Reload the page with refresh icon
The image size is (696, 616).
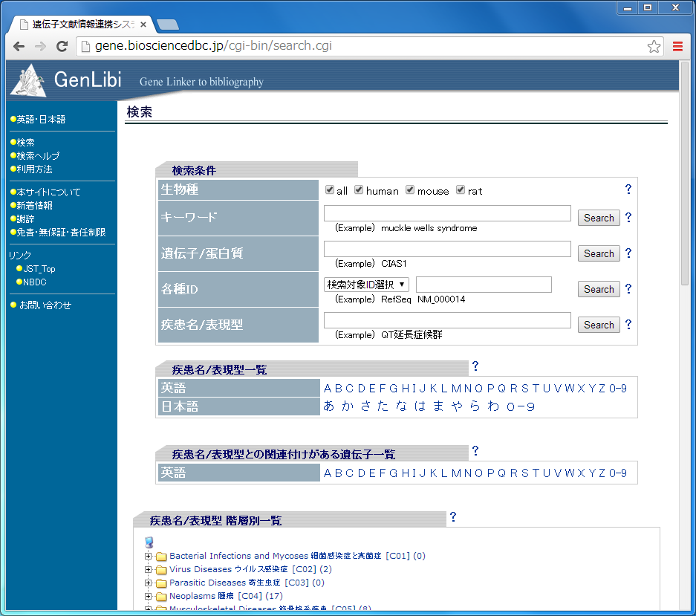(x=62, y=46)
